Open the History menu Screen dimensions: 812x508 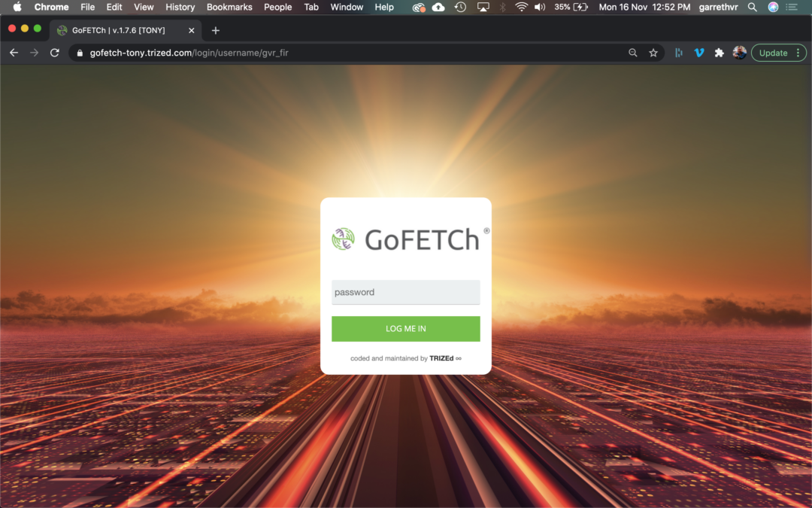tap(180, 8)
